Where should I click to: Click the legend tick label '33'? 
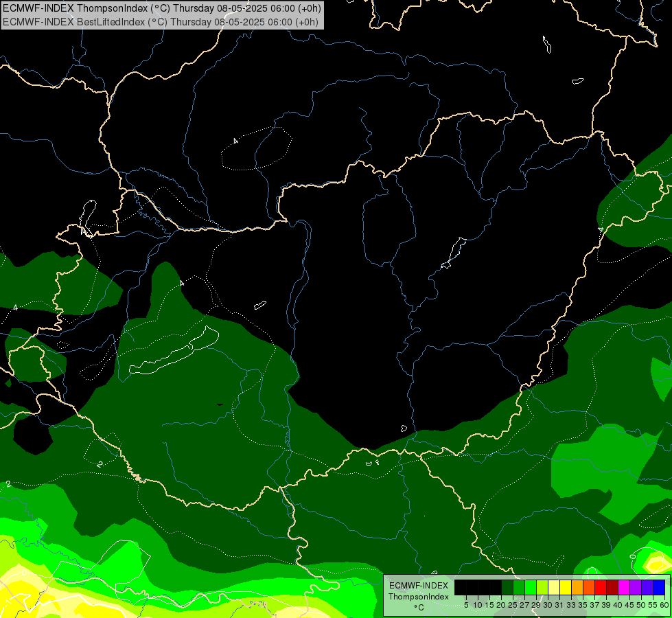tap(571, 605)
